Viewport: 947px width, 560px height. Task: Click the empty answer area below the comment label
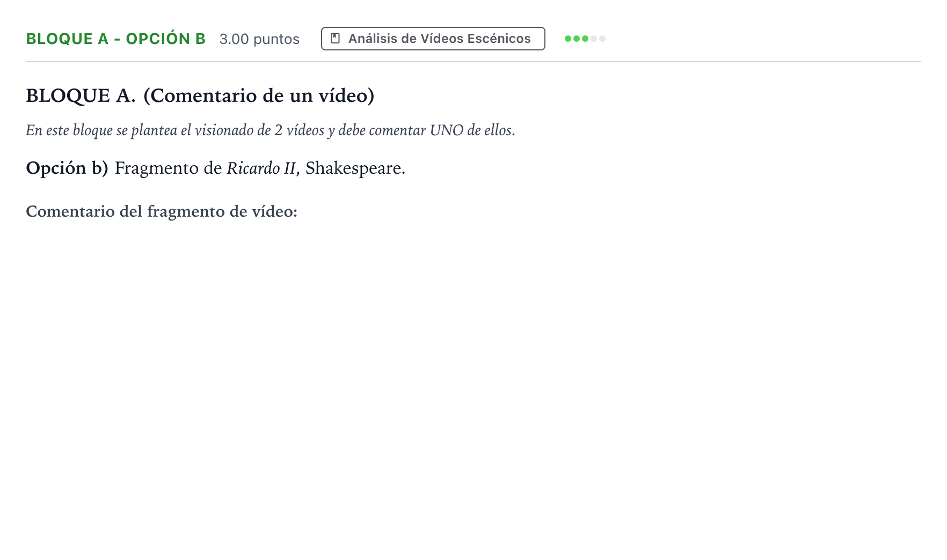tap(473, 375)
